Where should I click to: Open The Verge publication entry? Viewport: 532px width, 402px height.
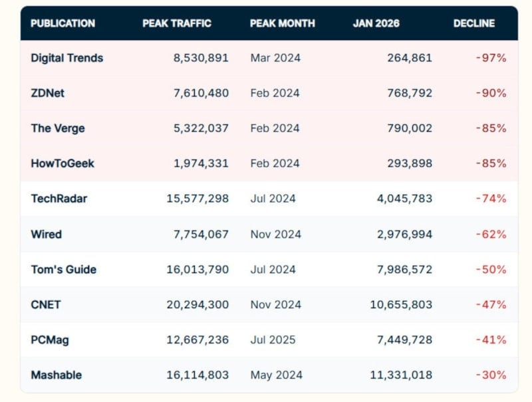click(57, 128)
